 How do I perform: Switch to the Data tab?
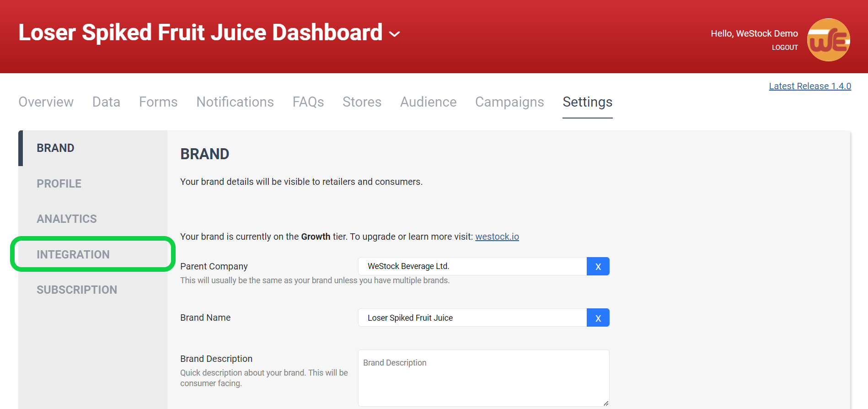pyautogui.click(x=106, y=102)
